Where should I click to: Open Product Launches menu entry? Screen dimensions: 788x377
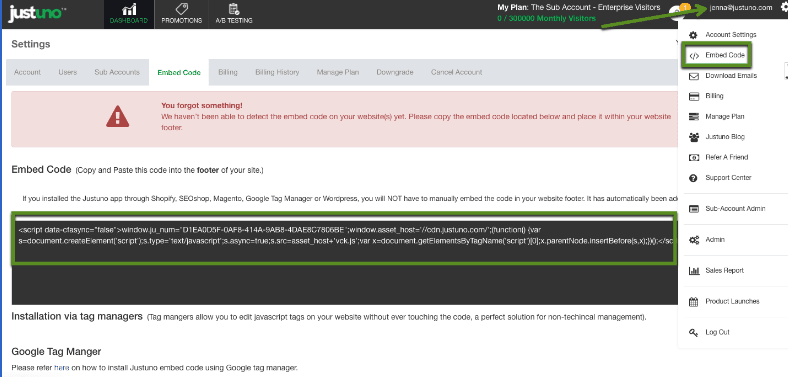click(731, 302)
